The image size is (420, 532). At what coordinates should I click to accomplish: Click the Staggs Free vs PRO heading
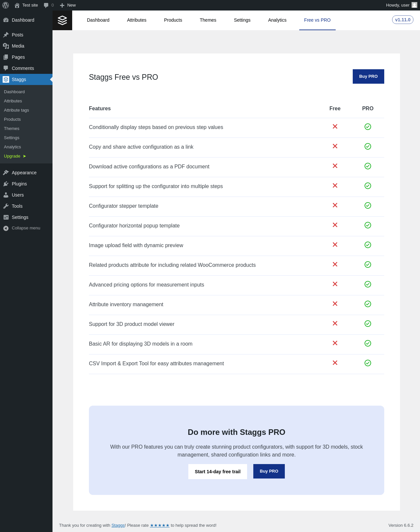pos(123,77)
